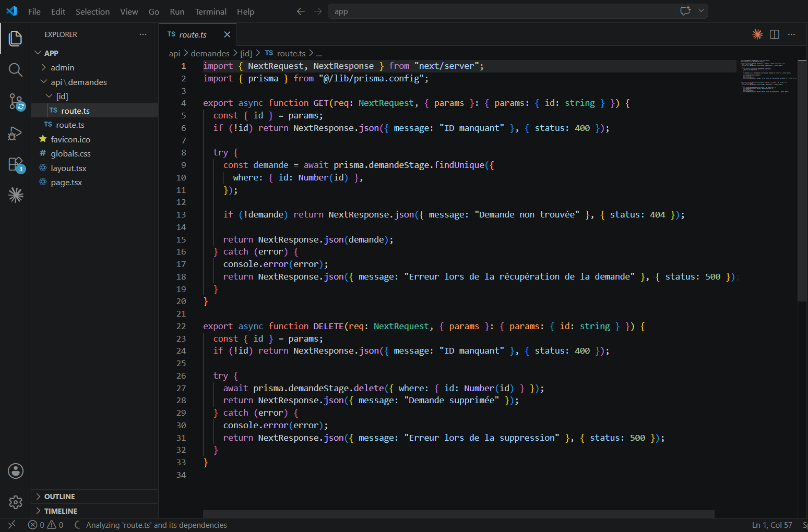Open the Explorer view in activity bar

pyautogui.click(x=16, y=38)
